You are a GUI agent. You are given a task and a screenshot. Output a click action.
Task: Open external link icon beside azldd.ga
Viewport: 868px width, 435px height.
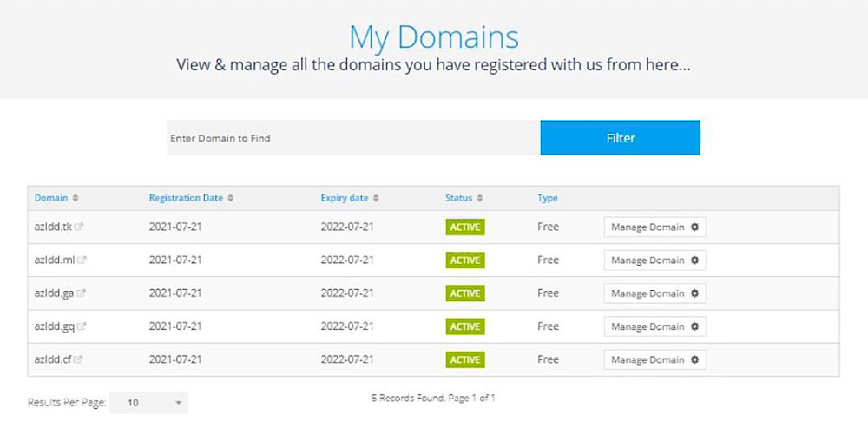coord(82,293)
